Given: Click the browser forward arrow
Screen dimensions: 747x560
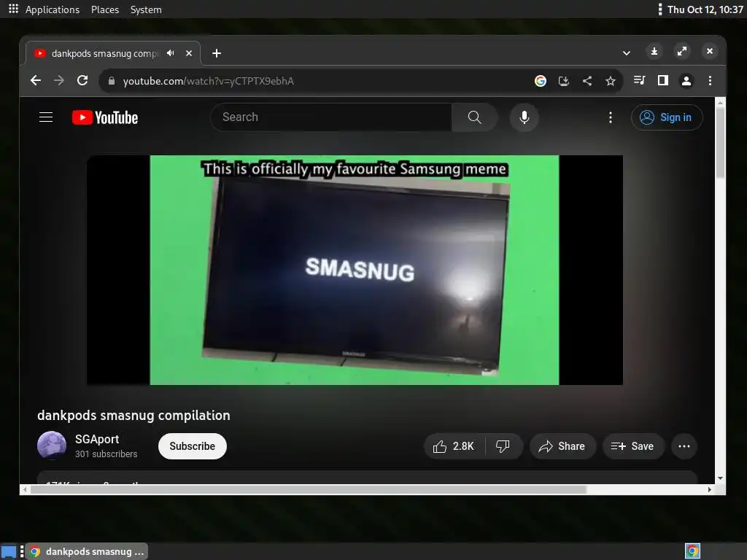Looking at the screenshot, I should click(59, 80).
